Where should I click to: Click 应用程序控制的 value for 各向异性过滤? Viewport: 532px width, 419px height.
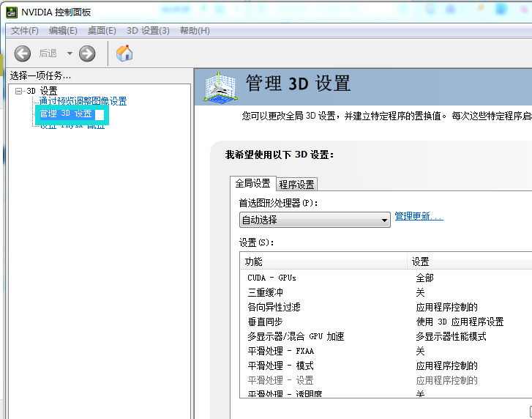coord(447,307)
